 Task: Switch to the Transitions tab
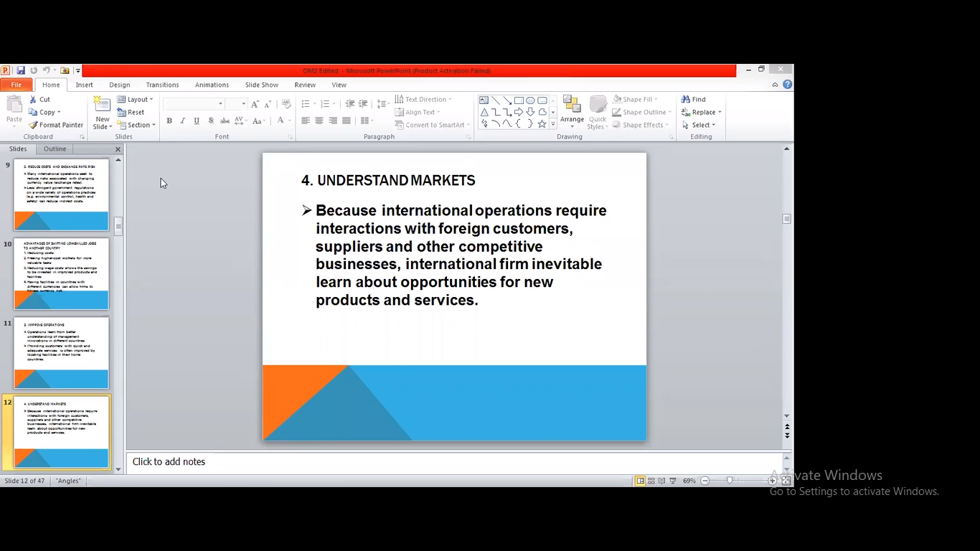coord(162,85)
